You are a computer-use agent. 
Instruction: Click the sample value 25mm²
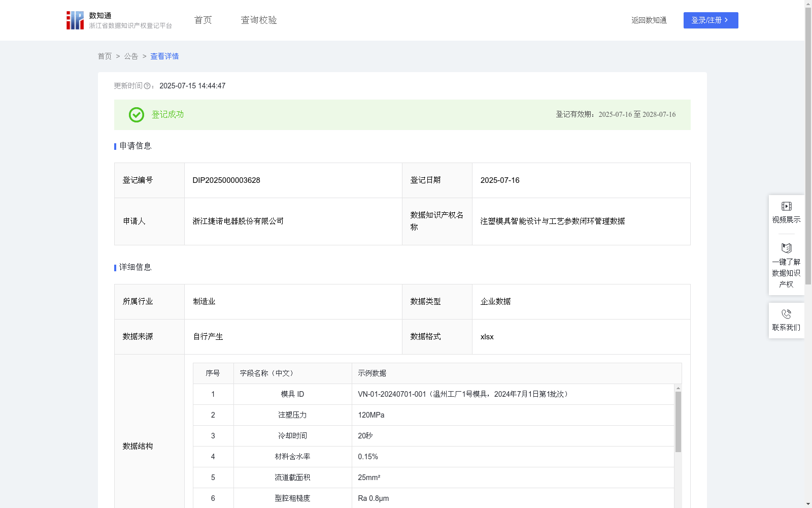coord(369,478)
